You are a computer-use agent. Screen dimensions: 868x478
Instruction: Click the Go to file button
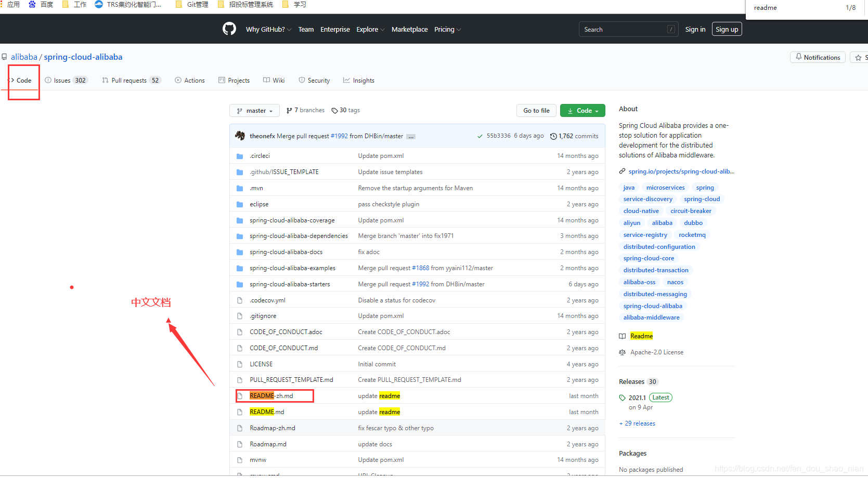point(536,111)
